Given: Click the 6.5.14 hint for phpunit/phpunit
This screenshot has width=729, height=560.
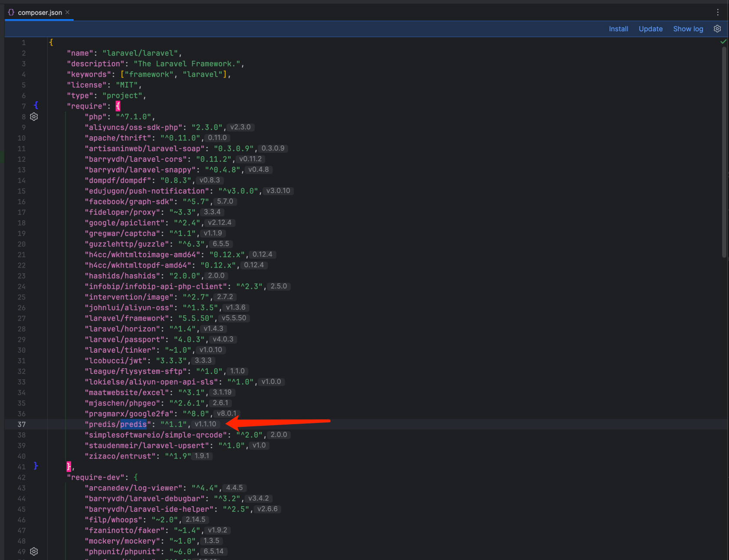Looking at the screenshot, I should click(214, 551).
